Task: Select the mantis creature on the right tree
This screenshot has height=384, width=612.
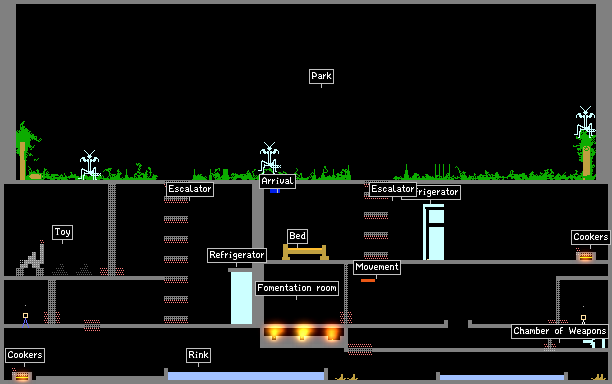Action: pyautogui.click(x=585, y=122)
